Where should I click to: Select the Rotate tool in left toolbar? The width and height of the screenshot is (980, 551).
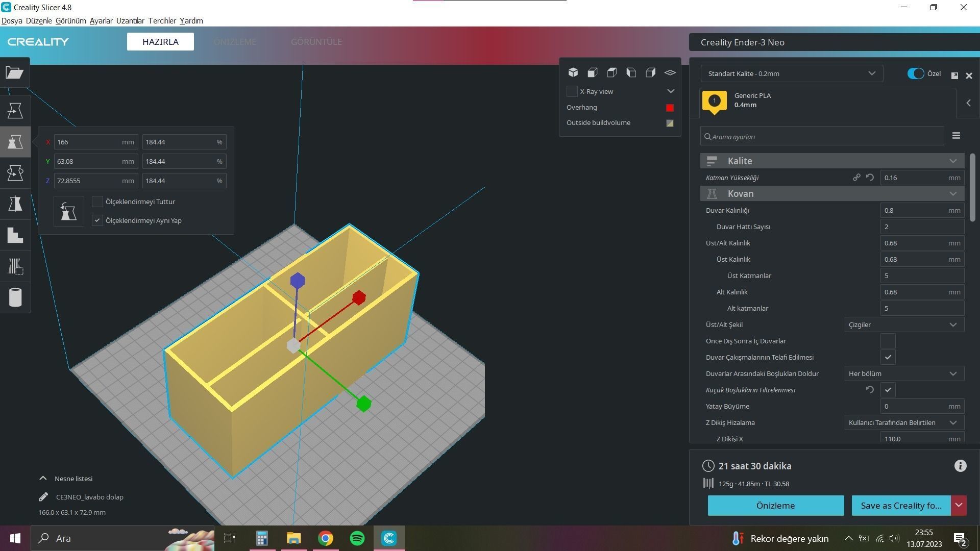(15, 173)
